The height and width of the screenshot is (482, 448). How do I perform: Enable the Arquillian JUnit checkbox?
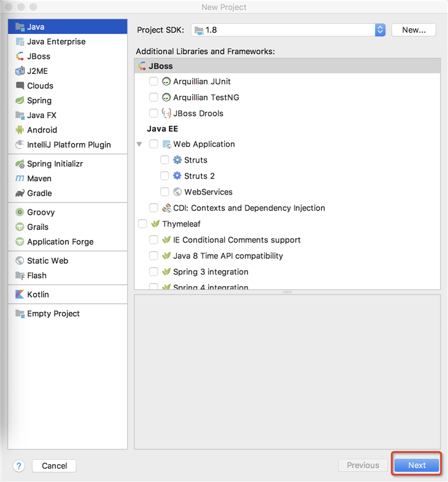click(x=153, y=82)
